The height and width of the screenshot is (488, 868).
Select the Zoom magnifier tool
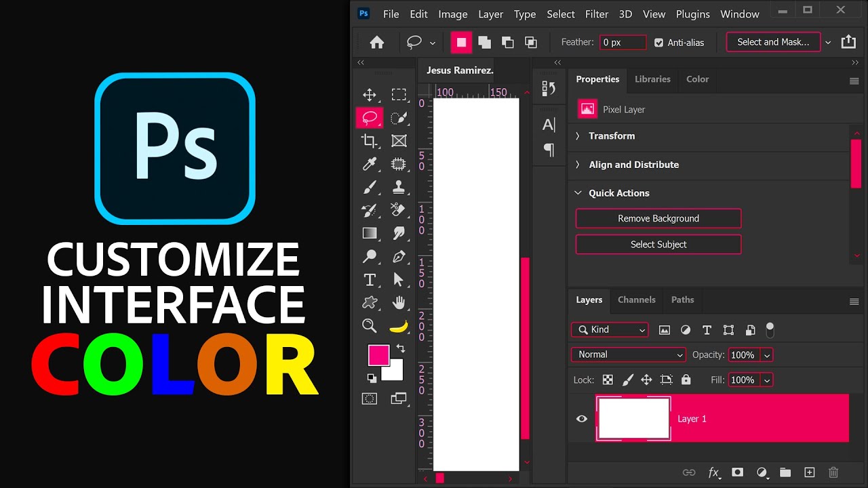point(370,326)
